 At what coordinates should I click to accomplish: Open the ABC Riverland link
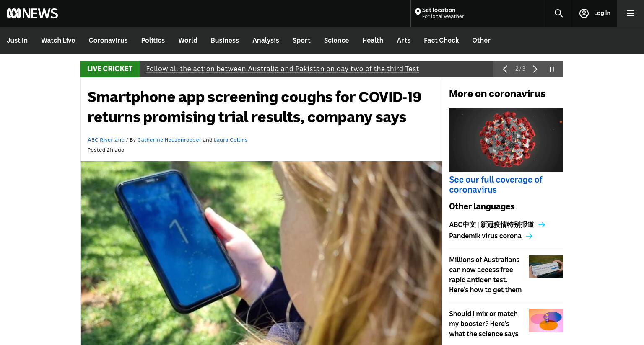click(x=106, y=140)
